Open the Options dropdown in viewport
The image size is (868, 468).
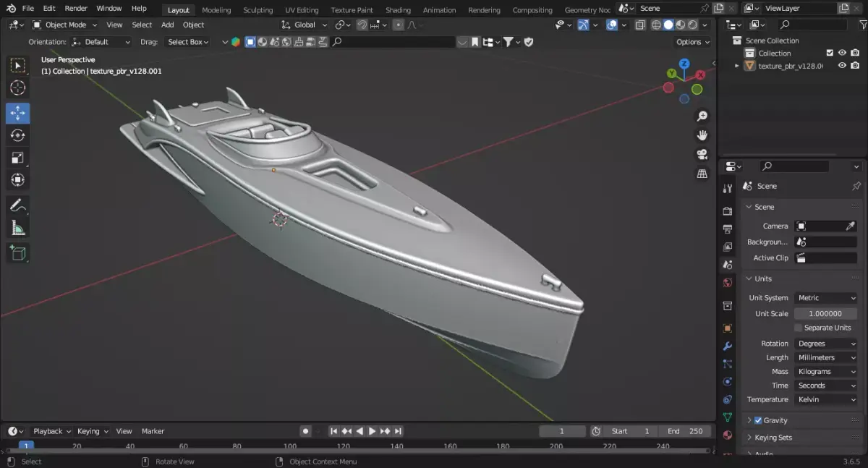[x=693, y=42]
